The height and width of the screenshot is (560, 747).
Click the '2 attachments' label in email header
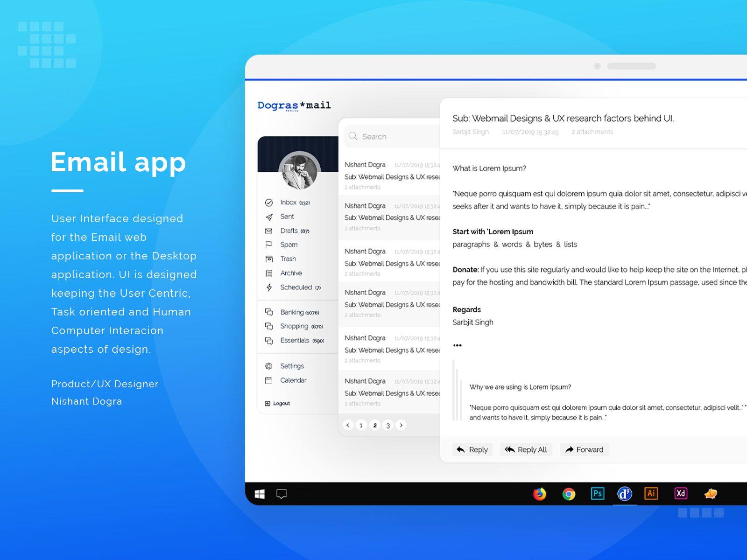click(x=592, y=132)
